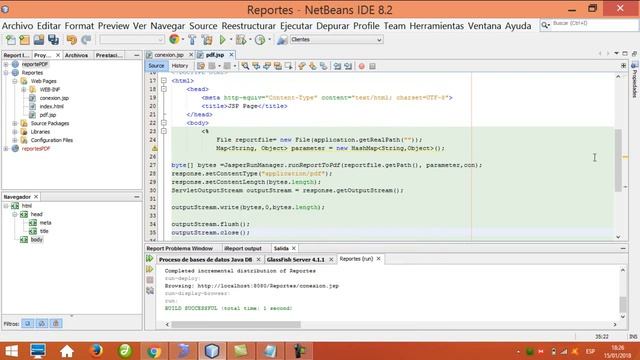Click Find Next Occurrence editor icon
This screenshot has height=360, width=640.
267,66
